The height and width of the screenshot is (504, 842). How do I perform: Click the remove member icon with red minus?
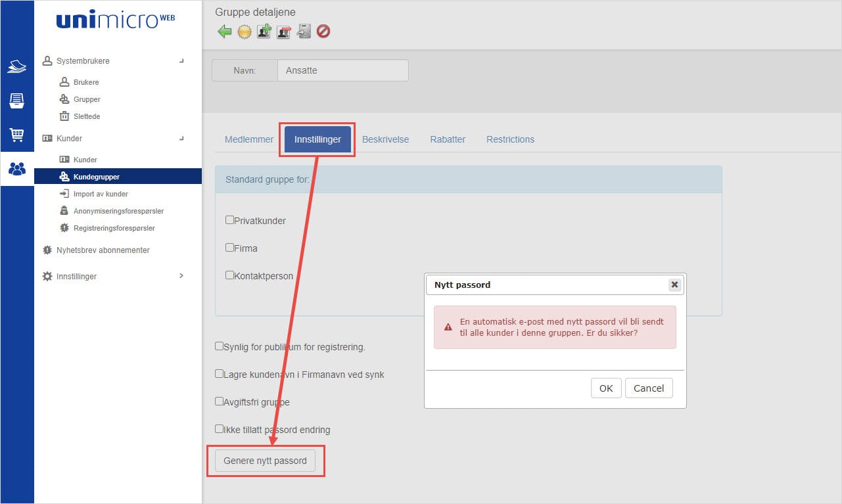tap(284, 32)
